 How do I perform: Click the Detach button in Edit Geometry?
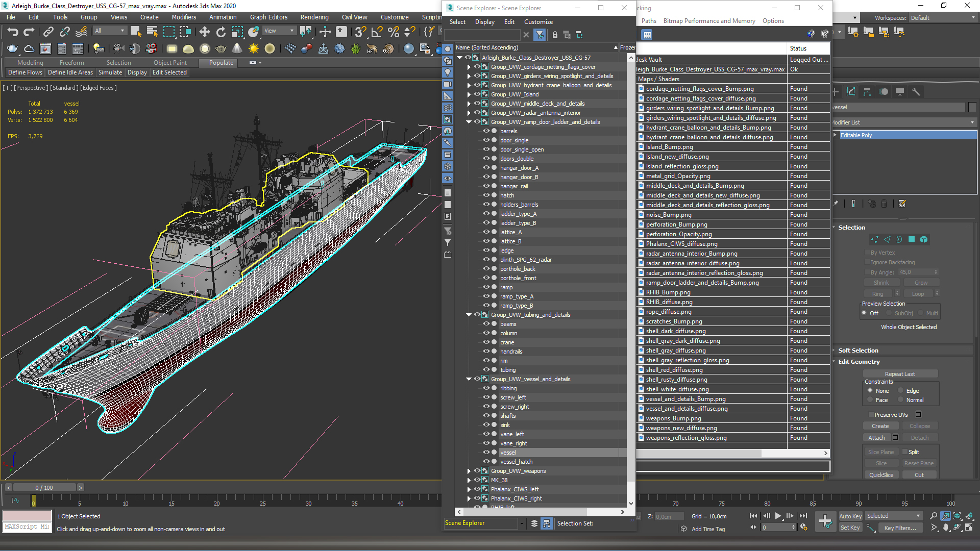coord(919,438)
